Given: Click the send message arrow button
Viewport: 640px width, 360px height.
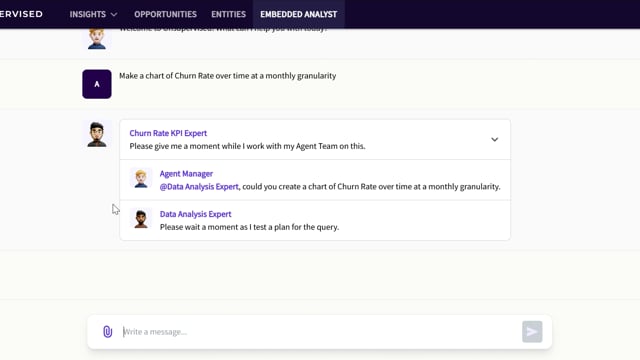Looking at the screenshot, I should click(532, 331).
